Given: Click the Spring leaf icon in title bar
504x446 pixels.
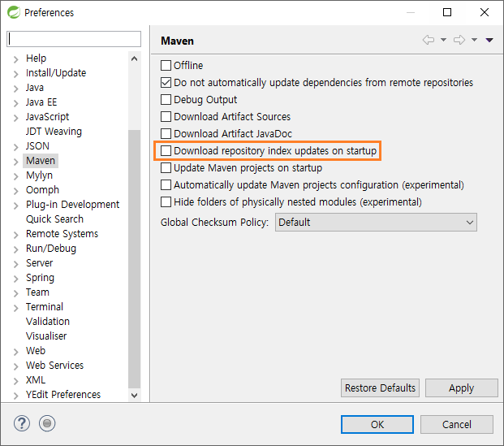Looking at the screenshot, I should coord(14,12).
